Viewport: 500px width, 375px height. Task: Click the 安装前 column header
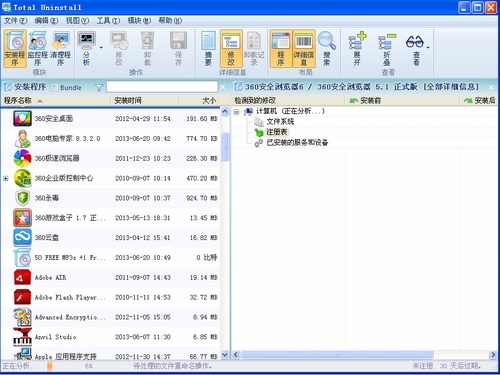point(402,100)
